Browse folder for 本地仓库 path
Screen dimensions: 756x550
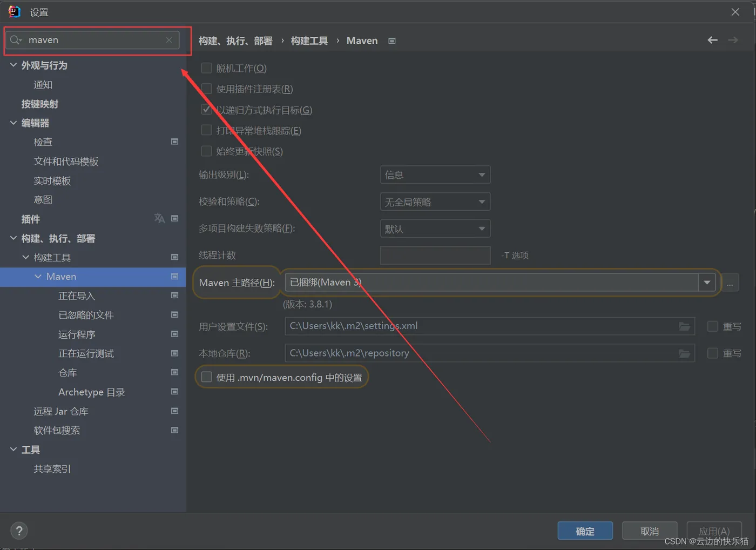684,353
